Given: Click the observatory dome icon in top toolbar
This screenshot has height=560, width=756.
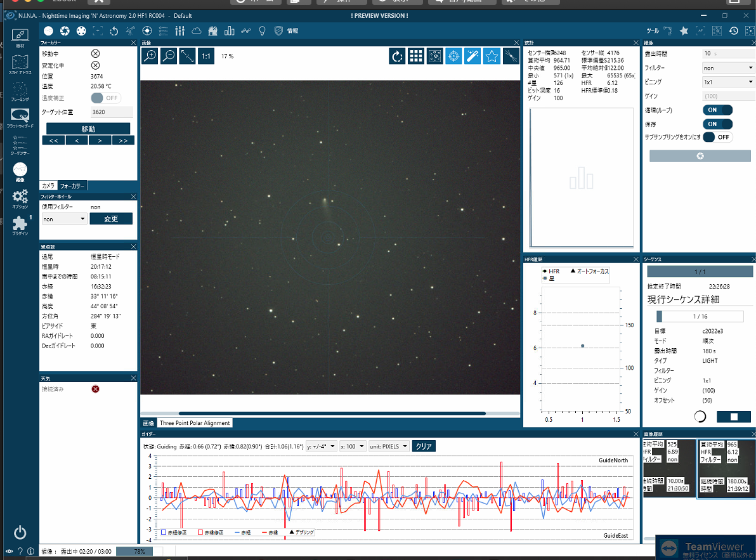Looking at the screenshot, I should (212, 31).
